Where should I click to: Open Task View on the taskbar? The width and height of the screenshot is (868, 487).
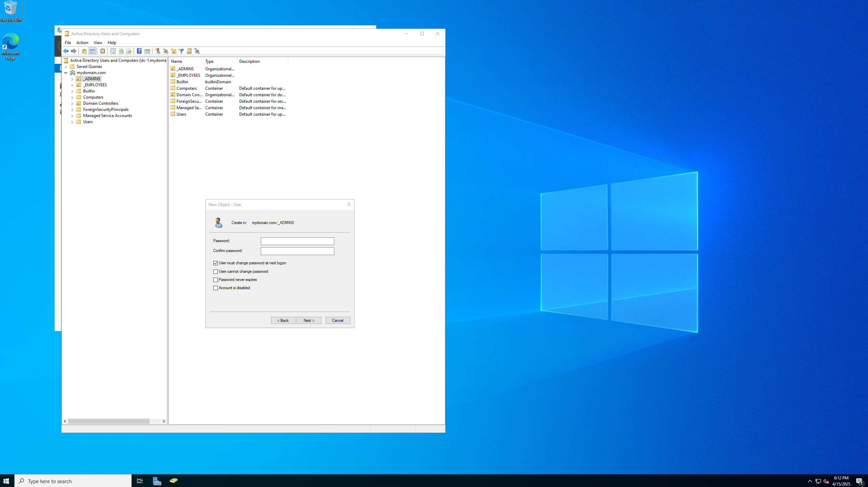140,481
